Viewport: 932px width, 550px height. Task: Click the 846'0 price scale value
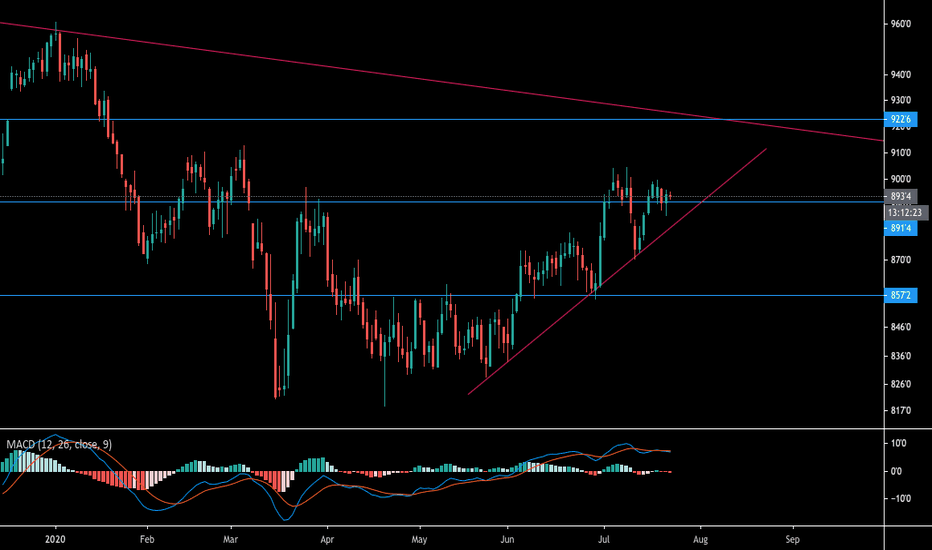(900, 327)
